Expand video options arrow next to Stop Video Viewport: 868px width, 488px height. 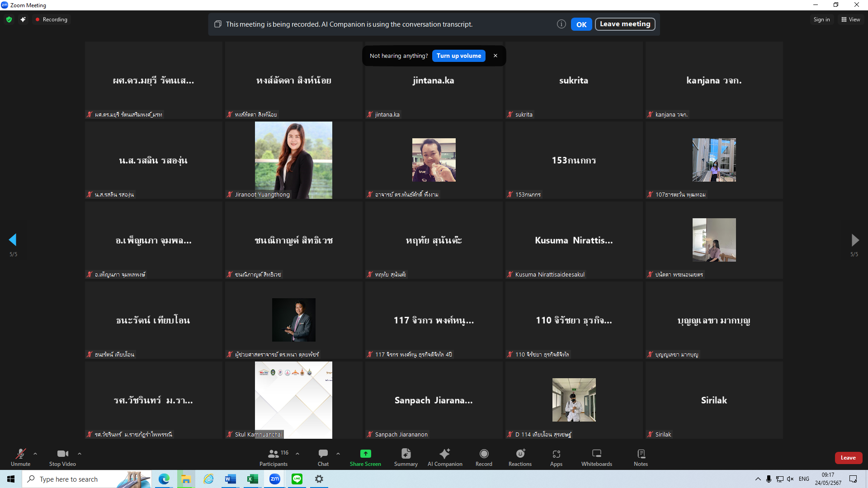point(80,454)
